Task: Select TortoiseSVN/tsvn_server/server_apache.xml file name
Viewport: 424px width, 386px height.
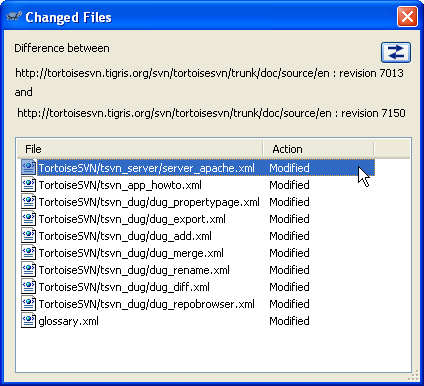Action: click(x=147, y=168)
